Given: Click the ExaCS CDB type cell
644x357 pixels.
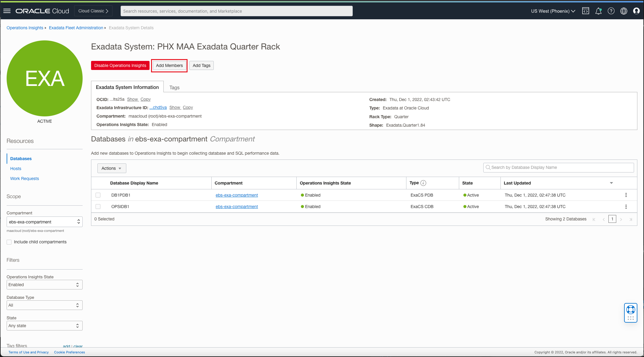Looking at the screenshot, I should coord(422,207).
